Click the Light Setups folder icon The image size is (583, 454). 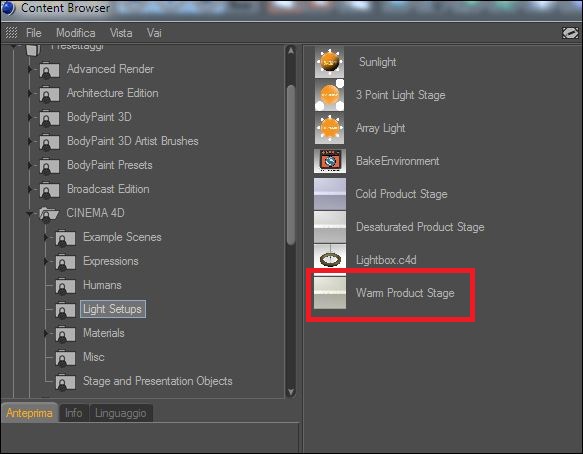[x=65, y=310]
